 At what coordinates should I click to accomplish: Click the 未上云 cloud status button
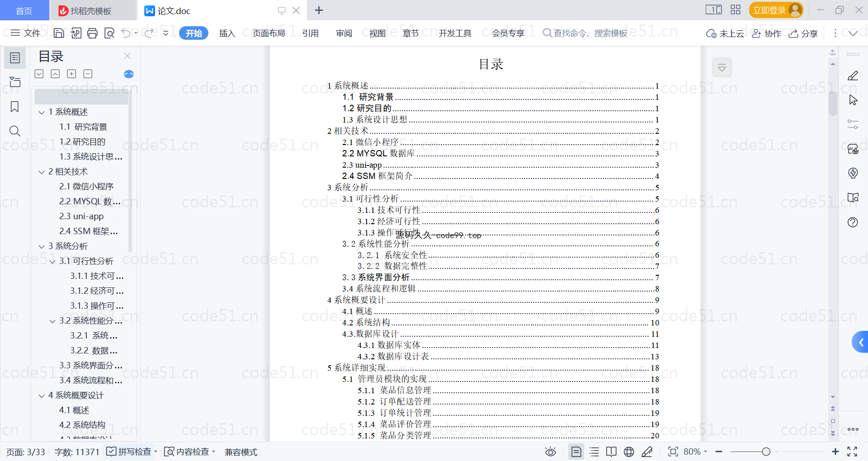point(725,33)
